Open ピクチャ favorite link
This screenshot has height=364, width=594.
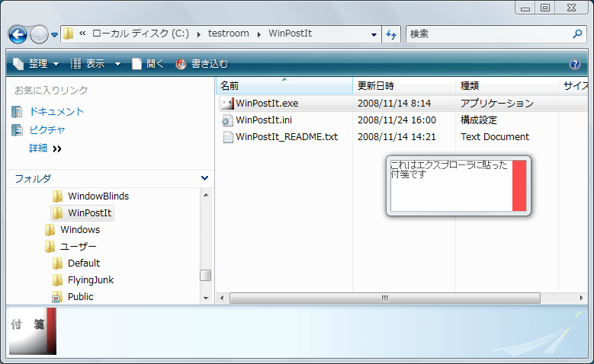click(x=47, y=129)
